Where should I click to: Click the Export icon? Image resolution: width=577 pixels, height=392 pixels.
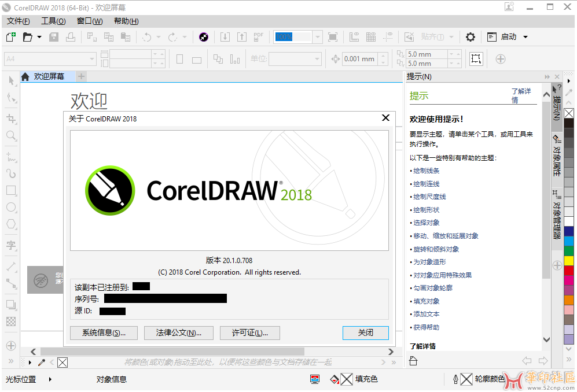click(242, 37)
